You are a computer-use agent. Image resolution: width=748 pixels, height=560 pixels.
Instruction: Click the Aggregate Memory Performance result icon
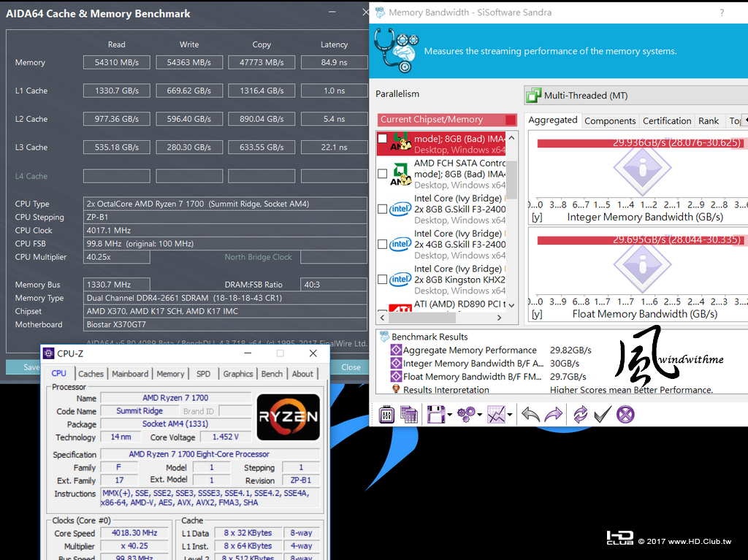396,350
